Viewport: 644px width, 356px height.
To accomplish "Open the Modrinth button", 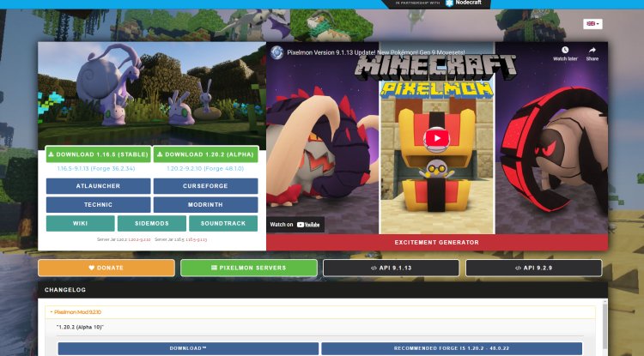I will point(205,205).
